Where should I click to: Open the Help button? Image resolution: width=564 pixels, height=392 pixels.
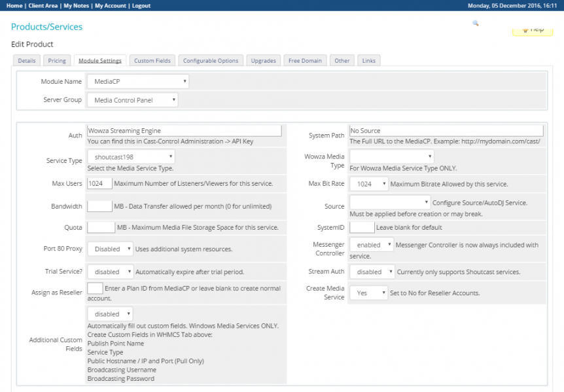pyautogui.click(x=533, y=29)
